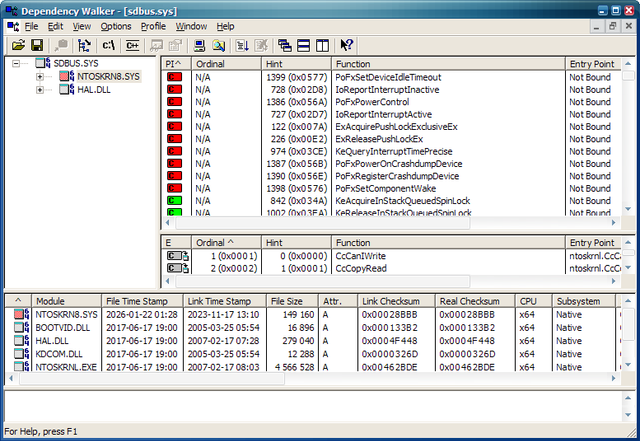Open the Options menu
640x441 pixels.
click(x=116, y=27)
